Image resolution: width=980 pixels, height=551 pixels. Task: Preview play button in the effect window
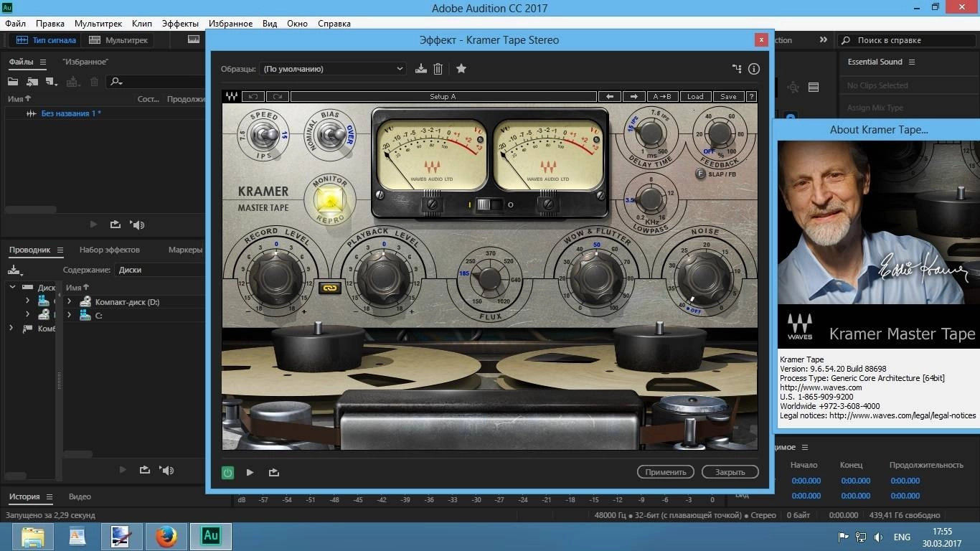tap(250, 472)
